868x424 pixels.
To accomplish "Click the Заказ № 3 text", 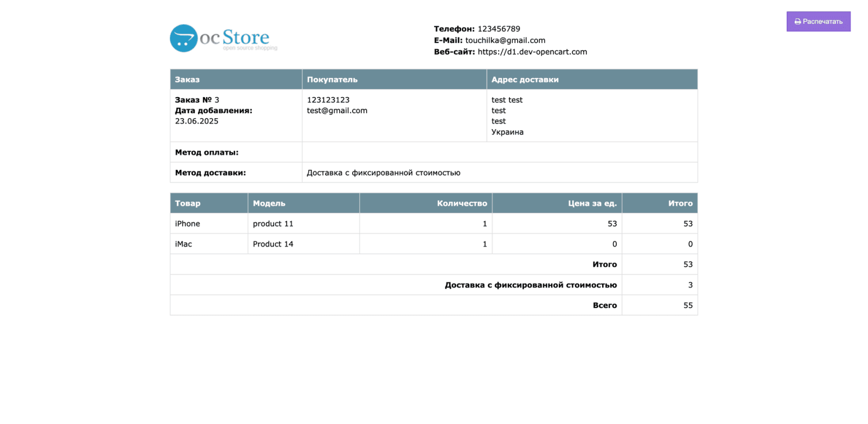I will [x=197, y=100].
